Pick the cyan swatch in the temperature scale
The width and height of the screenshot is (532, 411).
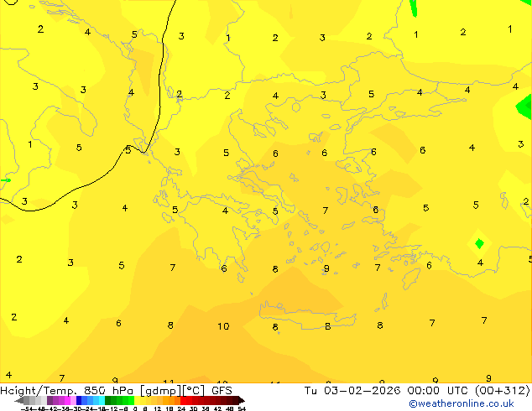pos(102,400)
